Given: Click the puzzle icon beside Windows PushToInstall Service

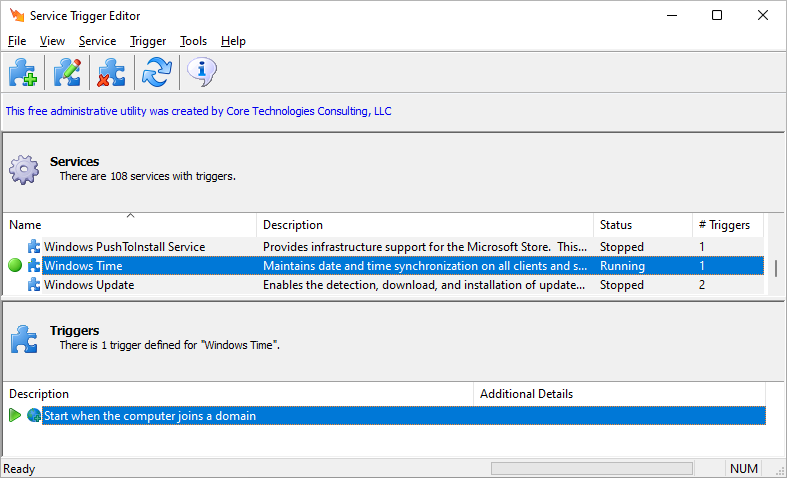Looking at the screenshot, I should coord(34,247).
